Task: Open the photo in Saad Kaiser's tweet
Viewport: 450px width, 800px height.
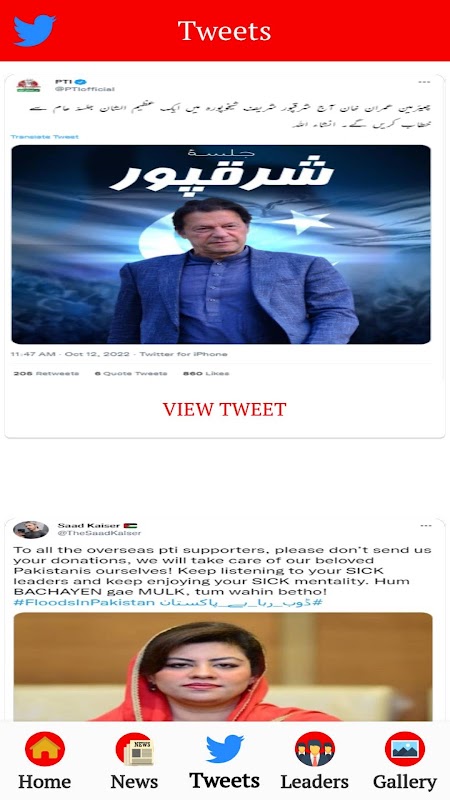Action: tap(223, 666)
